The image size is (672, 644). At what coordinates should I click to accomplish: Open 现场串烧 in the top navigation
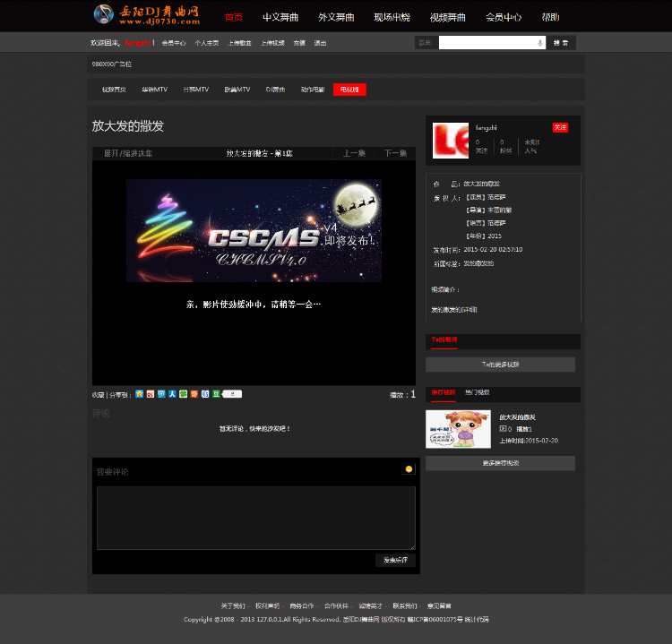point(392,17)
